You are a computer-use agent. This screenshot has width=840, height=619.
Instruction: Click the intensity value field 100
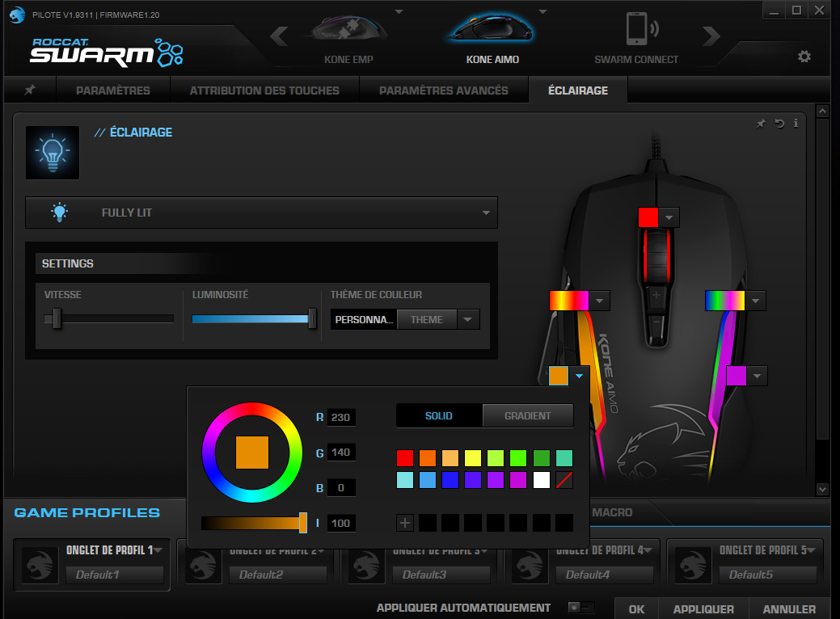[340, 523]
